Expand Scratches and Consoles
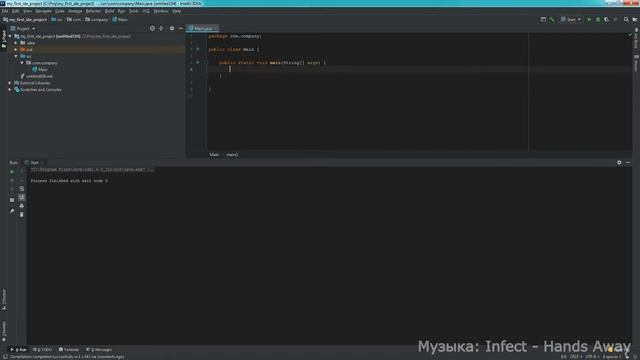 point(10,90)
